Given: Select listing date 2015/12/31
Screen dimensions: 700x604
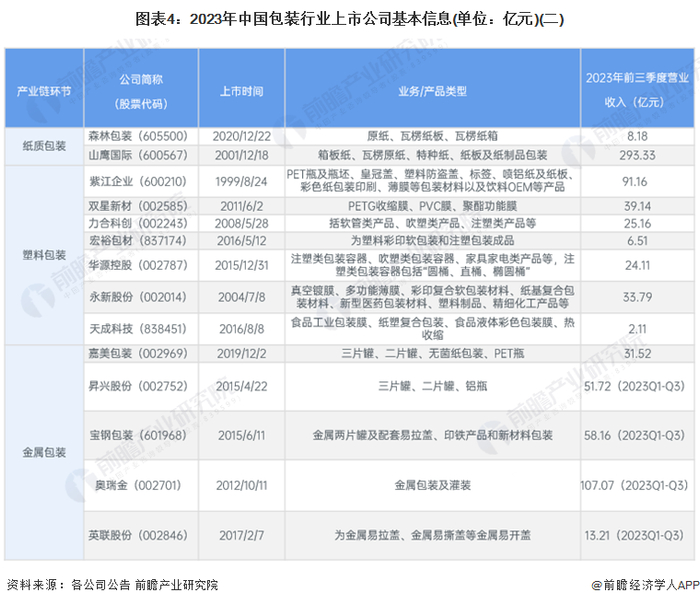Looking at the screenshot, I should (x=242, y=265).
